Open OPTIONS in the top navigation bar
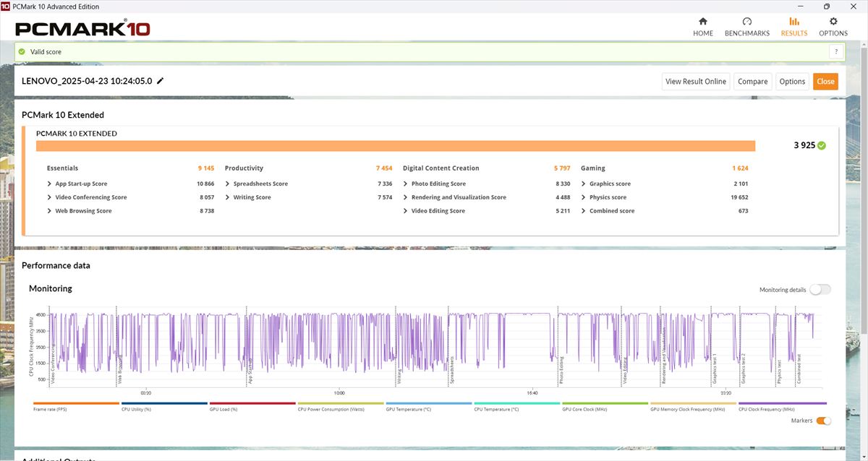 pos(833,27)
